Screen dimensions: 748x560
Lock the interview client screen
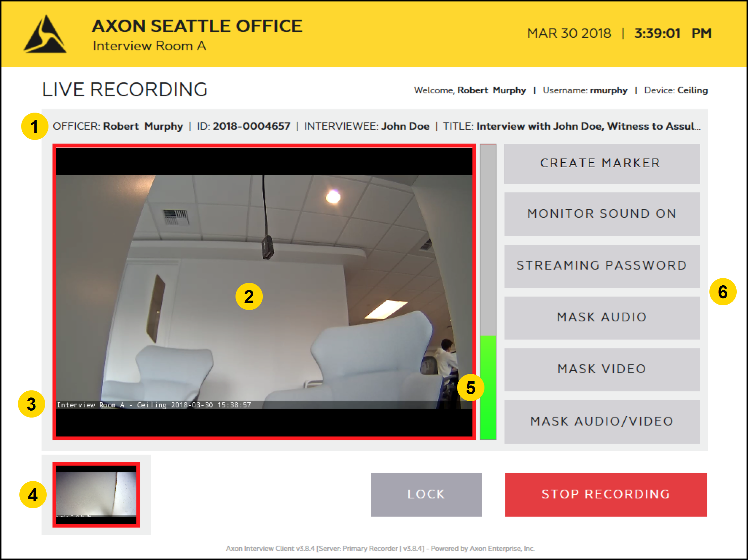pos(426,494)
